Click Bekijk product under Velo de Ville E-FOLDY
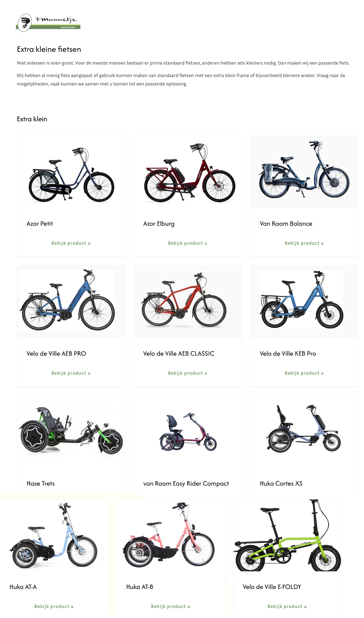364x618 pixels. (287, 606)
